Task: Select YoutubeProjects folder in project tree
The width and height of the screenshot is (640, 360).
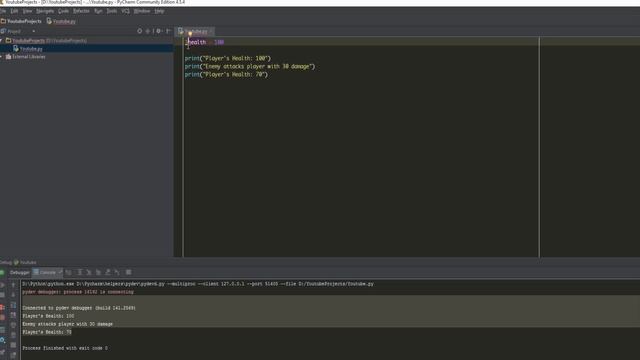Action: tap(46, 40)
